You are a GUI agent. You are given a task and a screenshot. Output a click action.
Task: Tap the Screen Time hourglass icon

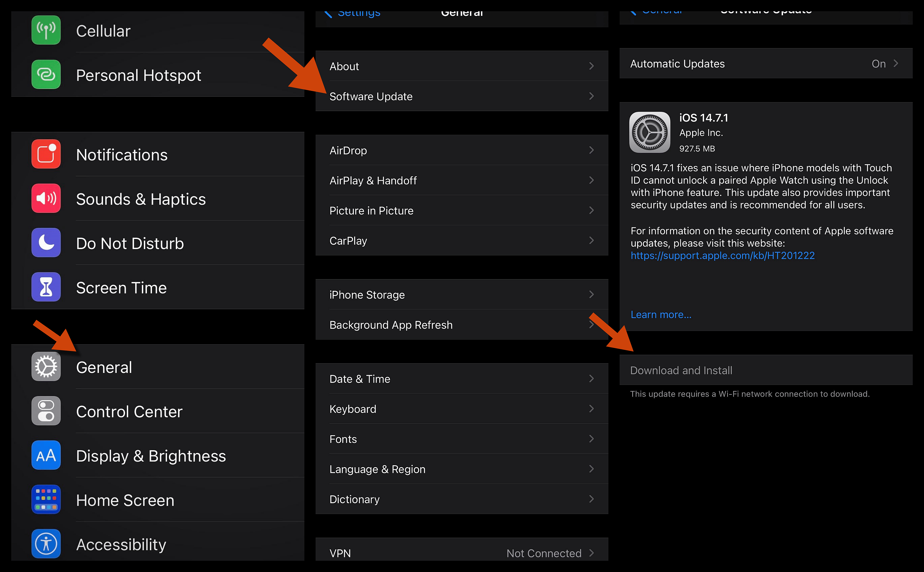click(46, 287)
